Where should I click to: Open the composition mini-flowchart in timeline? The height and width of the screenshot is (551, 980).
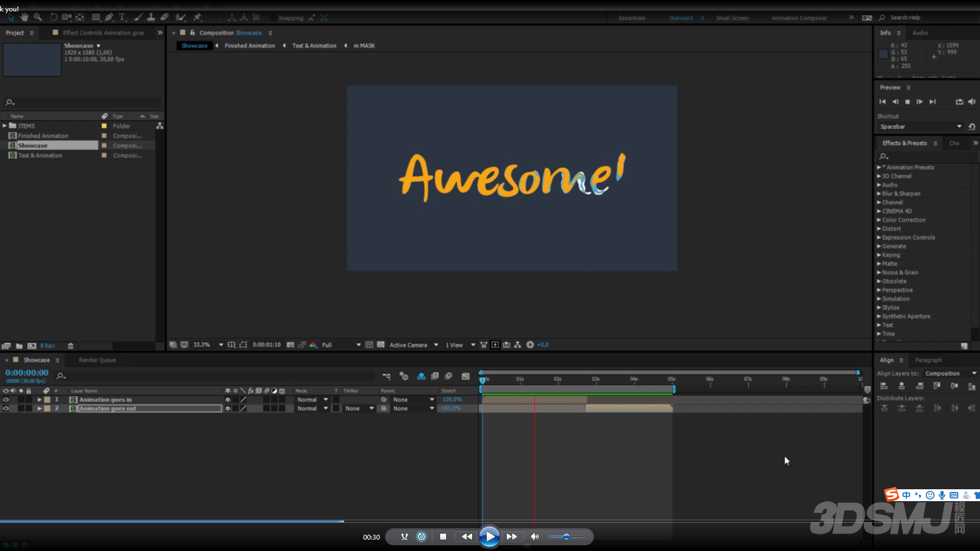point(386,376)
